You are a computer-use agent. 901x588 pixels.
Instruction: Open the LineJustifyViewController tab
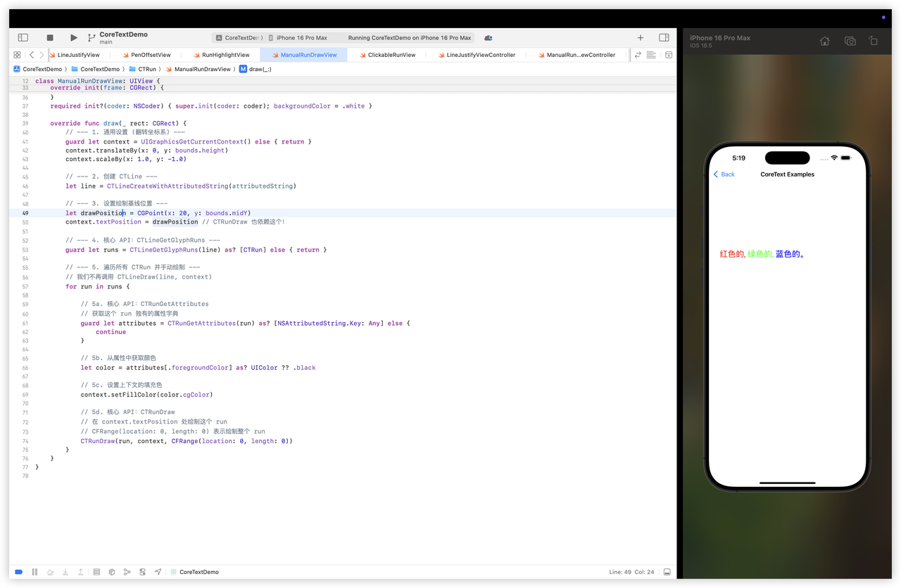click(x=476, y=55)
